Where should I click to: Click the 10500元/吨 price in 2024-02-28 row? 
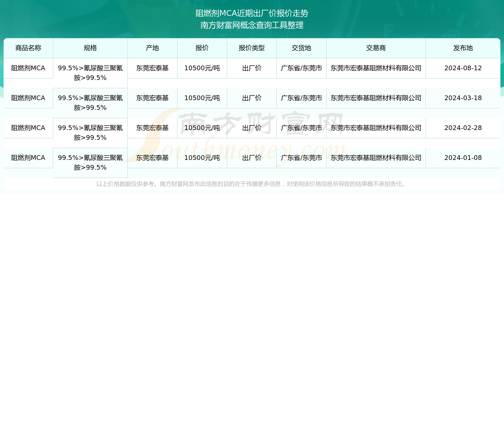pos(202,128)
